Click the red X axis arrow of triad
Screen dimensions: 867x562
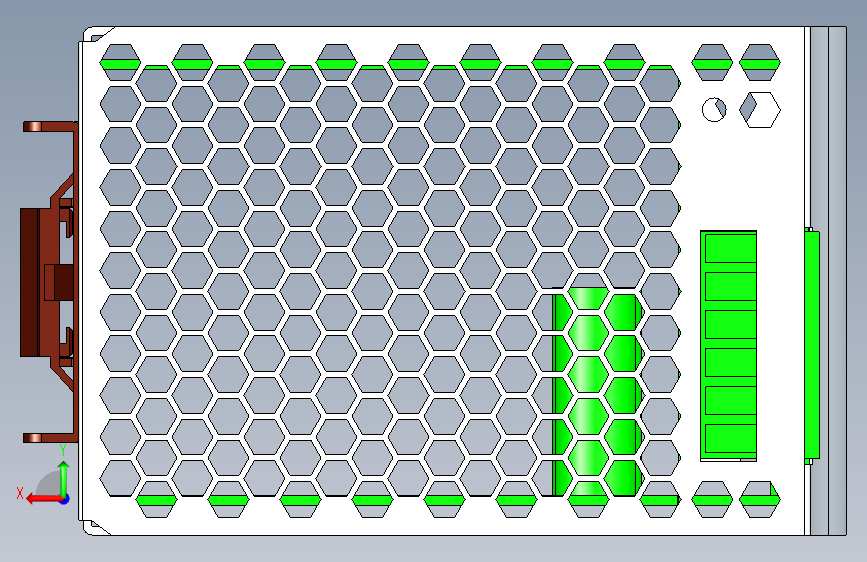pos(43,499)
